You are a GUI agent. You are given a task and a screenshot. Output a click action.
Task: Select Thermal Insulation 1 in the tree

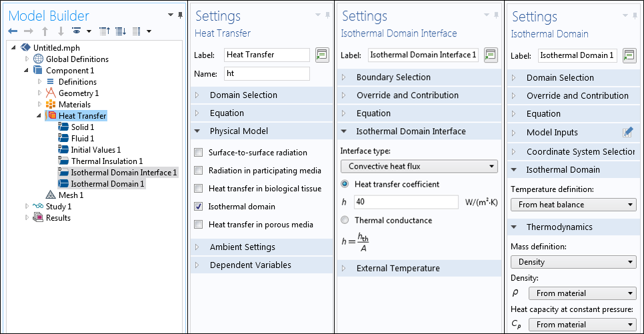tap(107, 161)
